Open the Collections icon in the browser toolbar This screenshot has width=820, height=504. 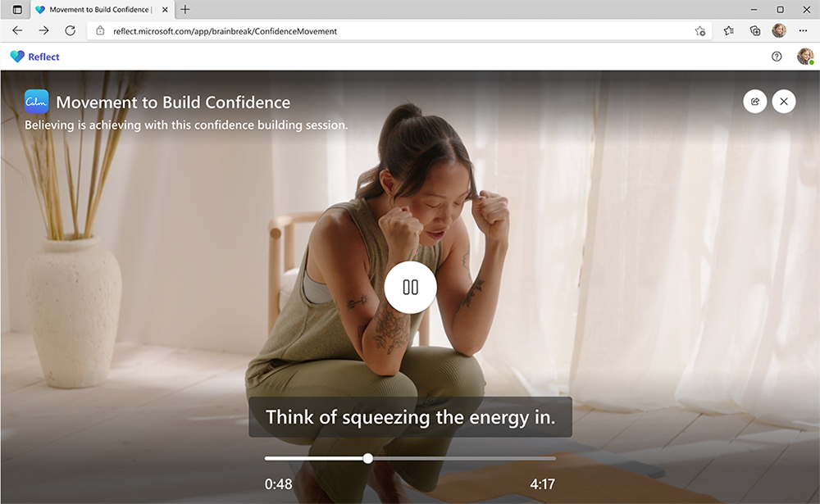(754, 30)
